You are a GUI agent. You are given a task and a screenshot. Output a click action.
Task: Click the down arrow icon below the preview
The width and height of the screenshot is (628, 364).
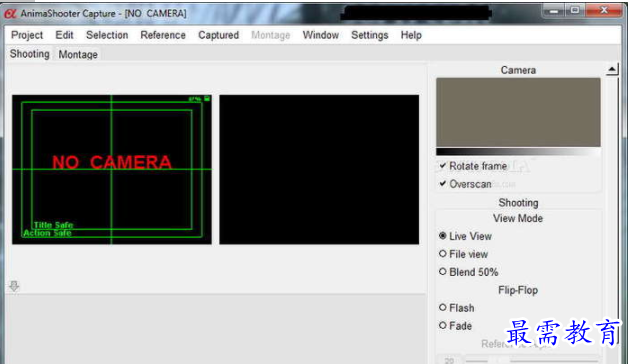coord(14,286)
